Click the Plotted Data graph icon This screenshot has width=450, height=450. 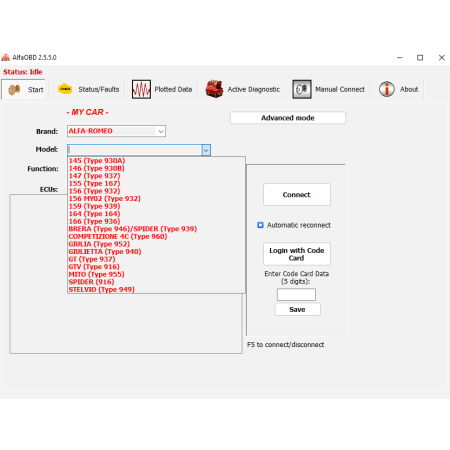(x=141, y=89)
